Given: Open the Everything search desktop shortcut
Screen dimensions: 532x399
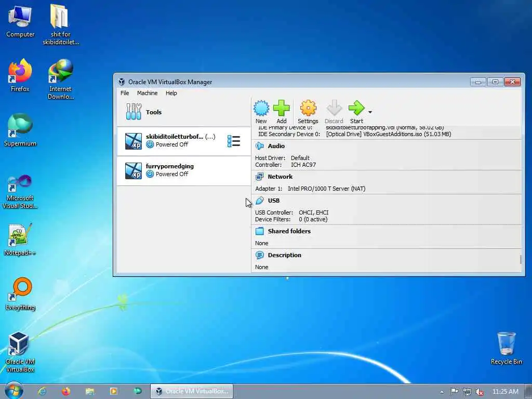Looking at the screenshot, I should coord(20,294).
